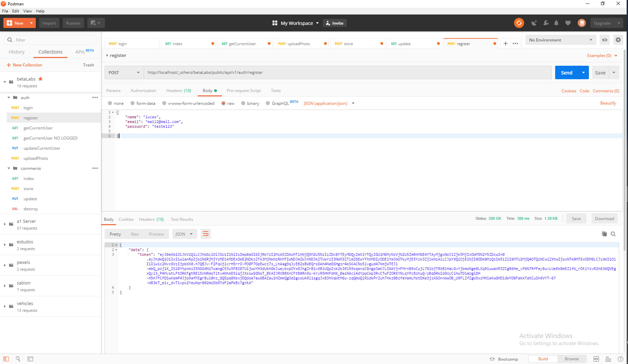Screen dimensions: 628x364
Task: Open auth folder more actions menu
Action: click(x=95, y=97)
